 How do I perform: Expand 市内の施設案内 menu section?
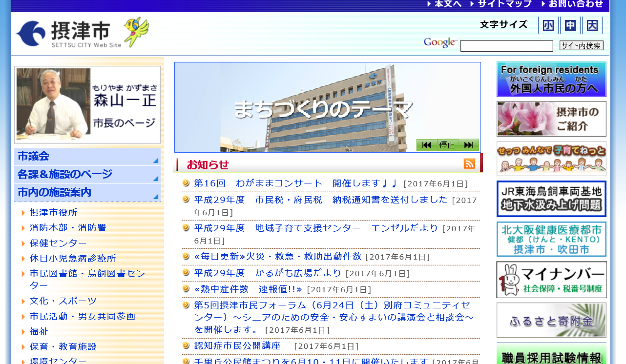(x=87, y=193)
